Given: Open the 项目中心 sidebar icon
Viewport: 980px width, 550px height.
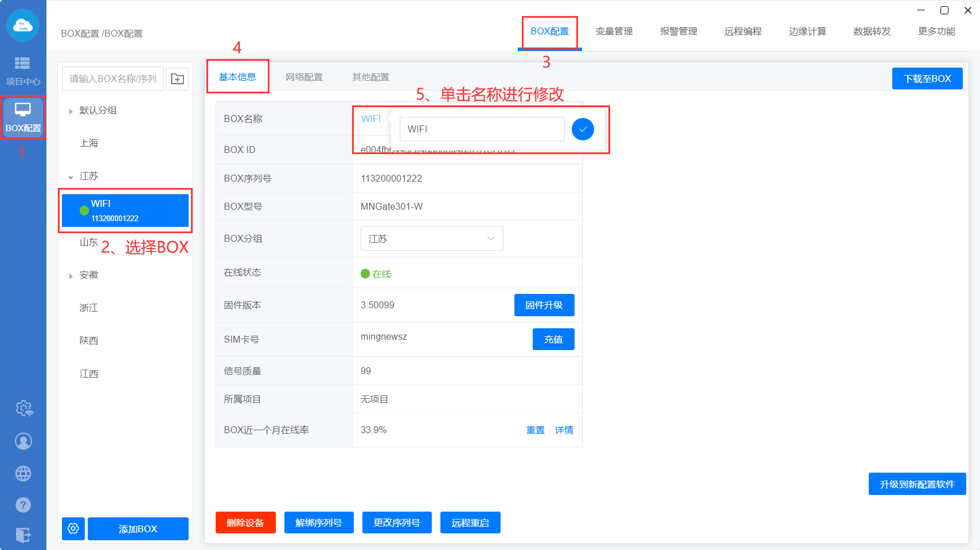Looking at the screenshot, I should pyautogui.click(x=22, y=70).
